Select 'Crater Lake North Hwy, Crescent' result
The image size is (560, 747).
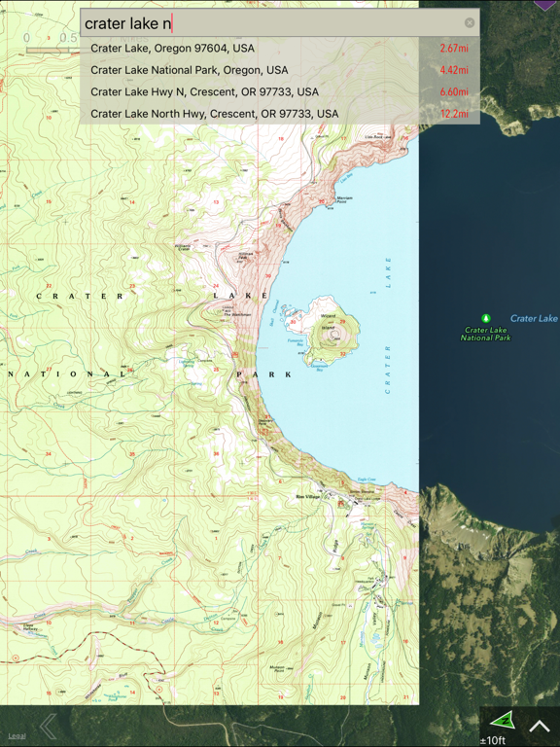point(280,114)
